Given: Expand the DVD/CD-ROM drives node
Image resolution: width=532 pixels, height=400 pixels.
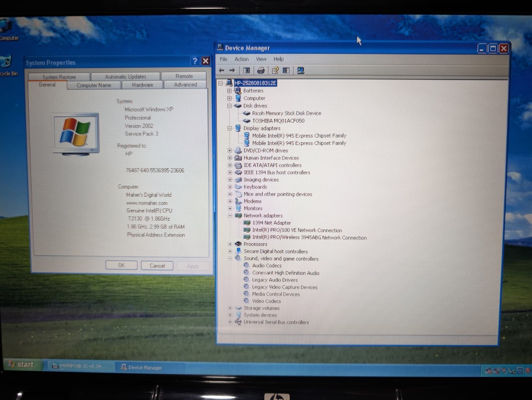Looking at the screenshot, I should 230,150.
